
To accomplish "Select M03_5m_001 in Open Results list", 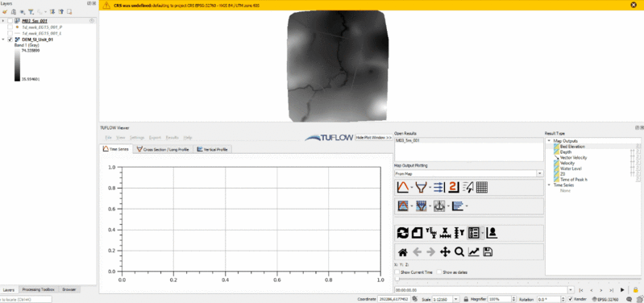I will point(468,140).
